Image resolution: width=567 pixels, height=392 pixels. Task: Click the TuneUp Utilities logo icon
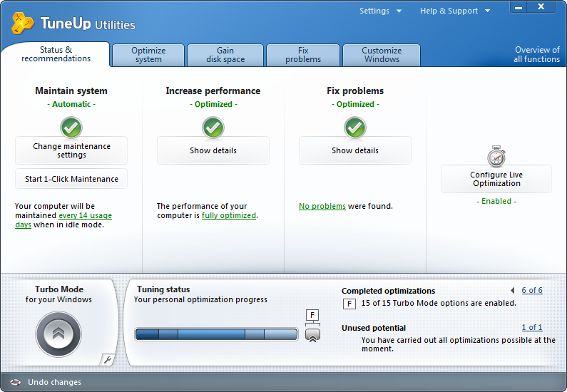click(x=22, y=23)
